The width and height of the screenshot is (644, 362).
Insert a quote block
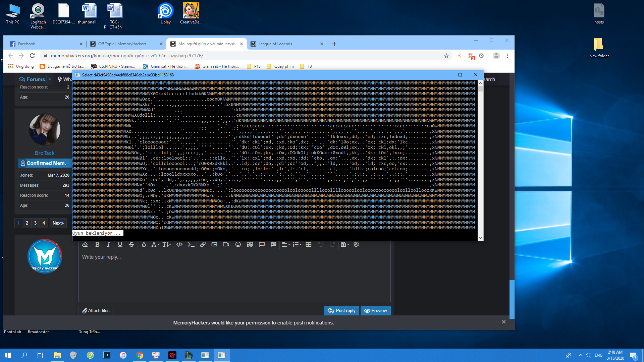tap(250, 245)
